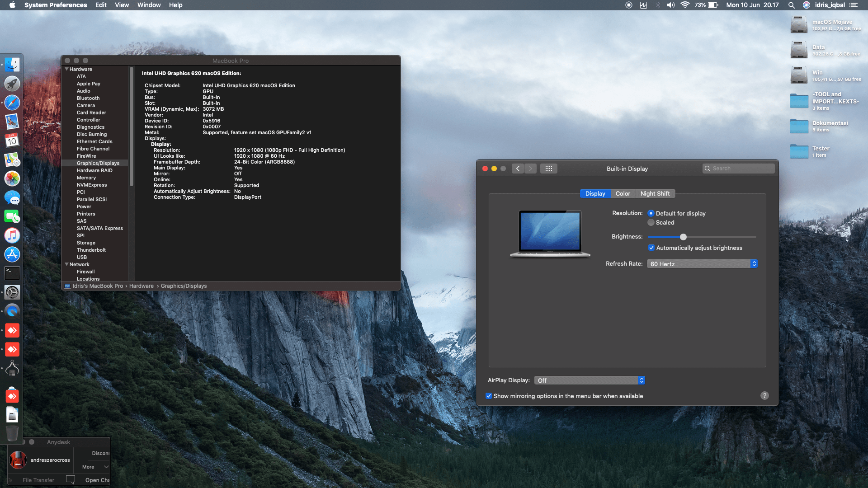Open Terminal from the dock
This screenshot has height=488, width=868.
click(x=12, y=273)
